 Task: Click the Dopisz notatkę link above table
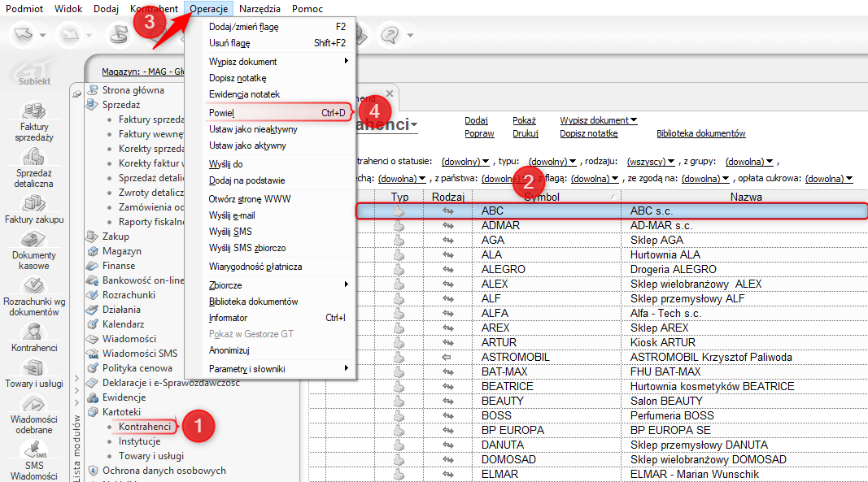click(x=588, y=133)
